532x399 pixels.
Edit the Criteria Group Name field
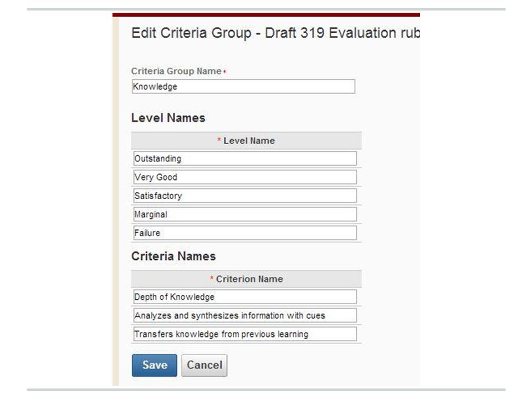[x=243, y=86]
